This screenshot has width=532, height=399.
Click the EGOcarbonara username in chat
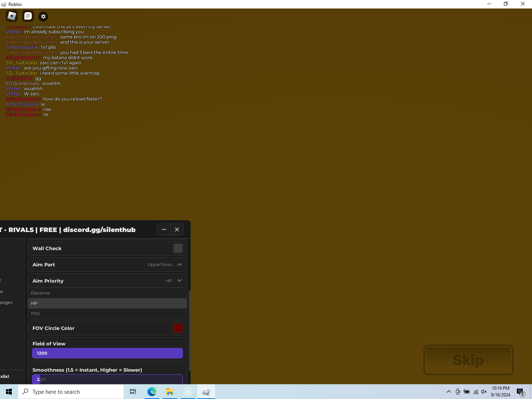point(23,83)
